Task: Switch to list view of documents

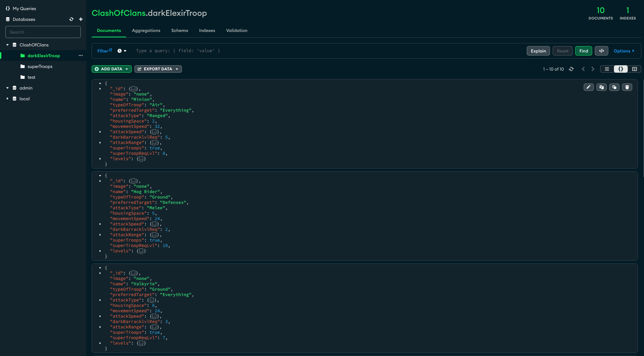Action: 607,69
